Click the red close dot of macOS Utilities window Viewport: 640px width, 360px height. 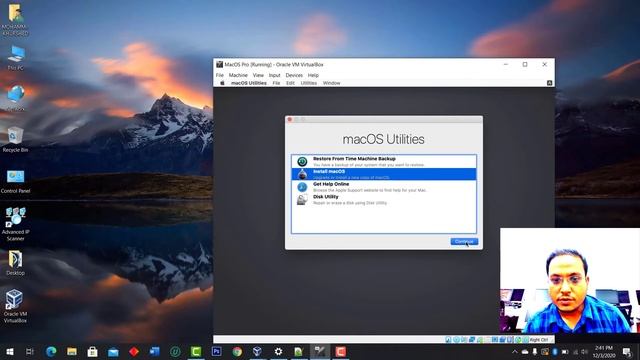click(x=290, y=119)
